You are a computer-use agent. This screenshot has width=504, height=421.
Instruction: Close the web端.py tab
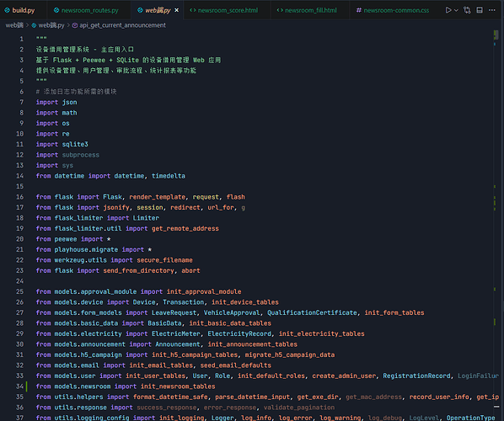click(176, 10)
